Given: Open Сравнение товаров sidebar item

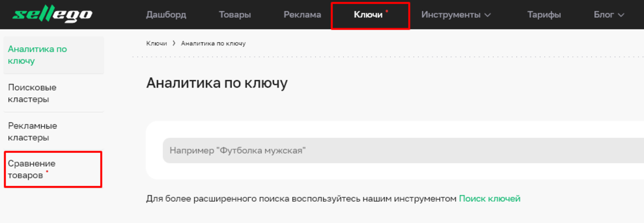Looking at the screenshot, I should pyautogui.click(x=53, y=169).
